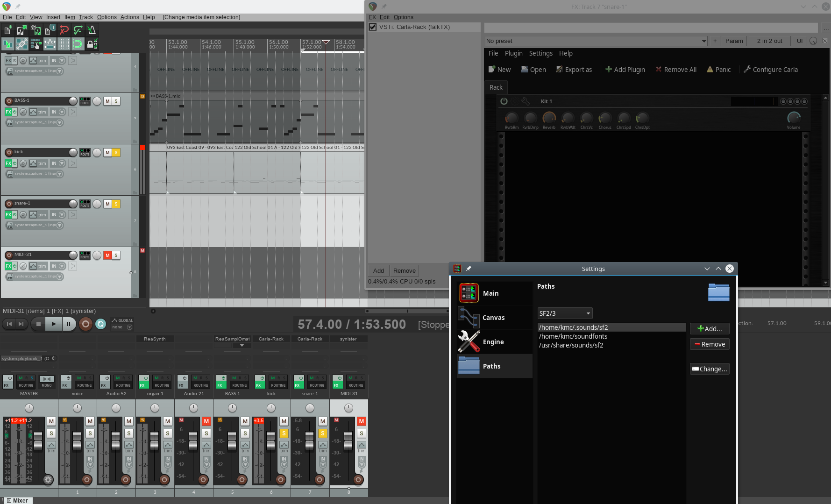
Task: Unmute the MIDI-31 track in track panel
Action: 107,256
